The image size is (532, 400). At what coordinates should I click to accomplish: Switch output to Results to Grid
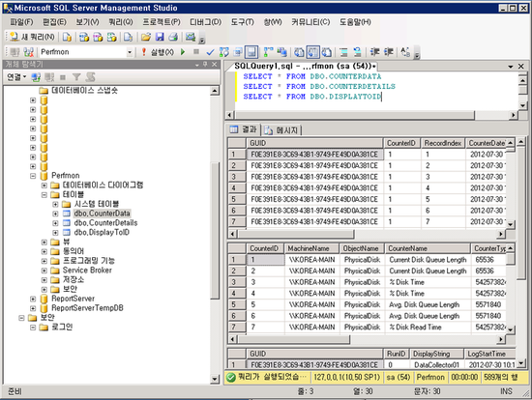312,52
